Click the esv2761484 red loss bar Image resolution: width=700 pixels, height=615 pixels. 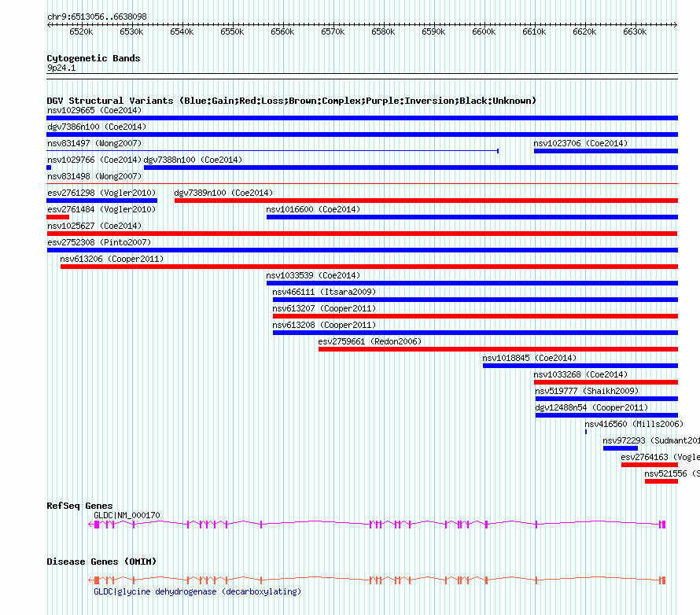57,217
